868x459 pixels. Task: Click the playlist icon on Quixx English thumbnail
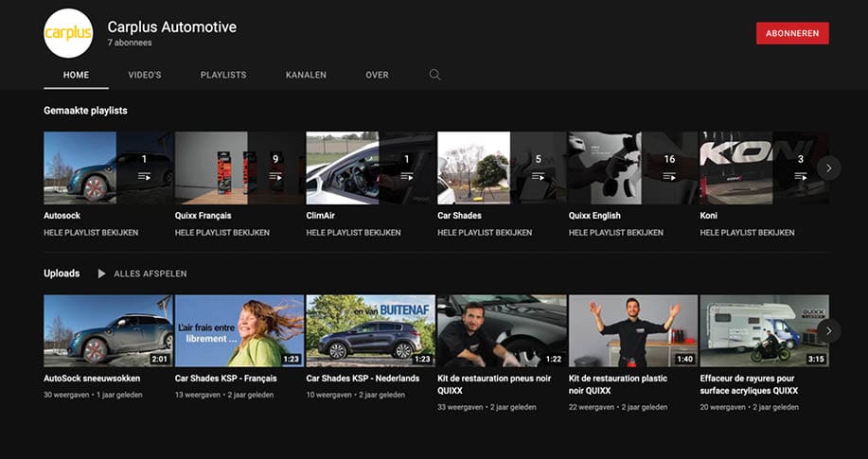pos(668,177)
